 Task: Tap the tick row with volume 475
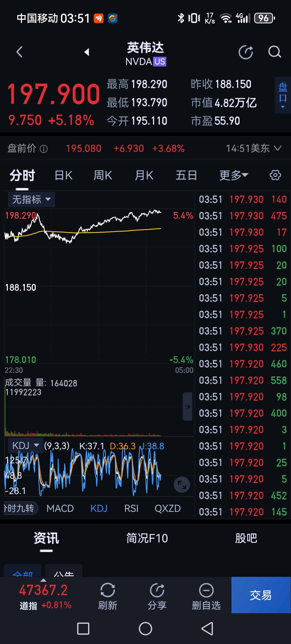click(242, 216)
